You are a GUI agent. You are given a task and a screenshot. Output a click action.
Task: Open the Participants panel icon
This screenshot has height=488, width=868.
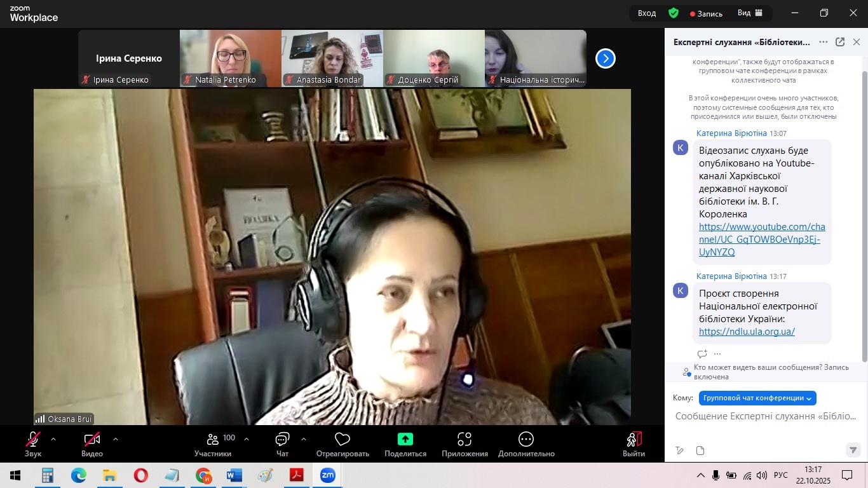coord(213,440)
